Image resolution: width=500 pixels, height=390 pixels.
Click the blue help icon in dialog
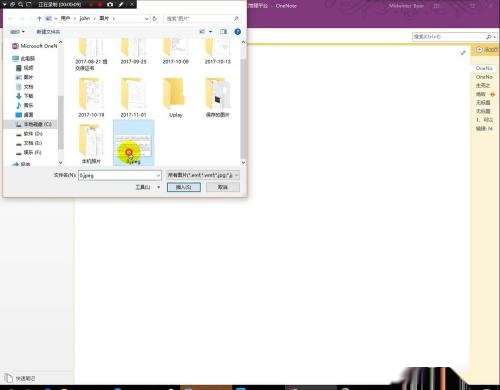click(238, 32)
